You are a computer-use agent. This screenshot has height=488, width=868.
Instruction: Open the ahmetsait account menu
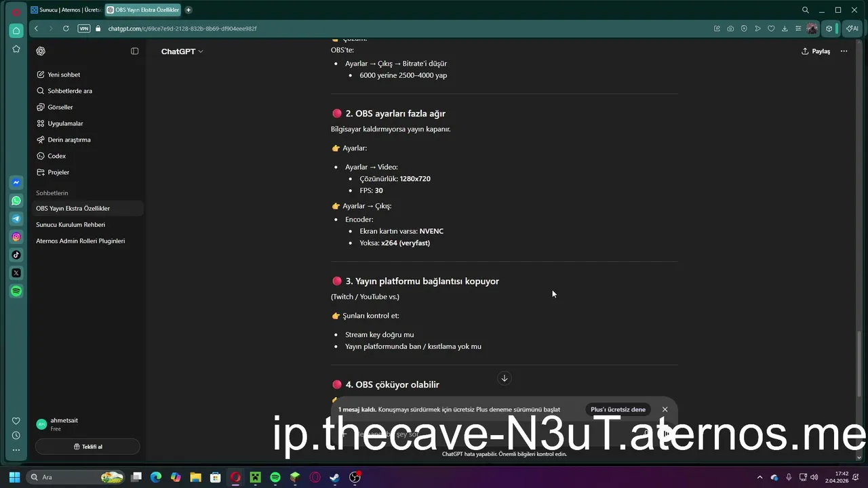(87, 424)
